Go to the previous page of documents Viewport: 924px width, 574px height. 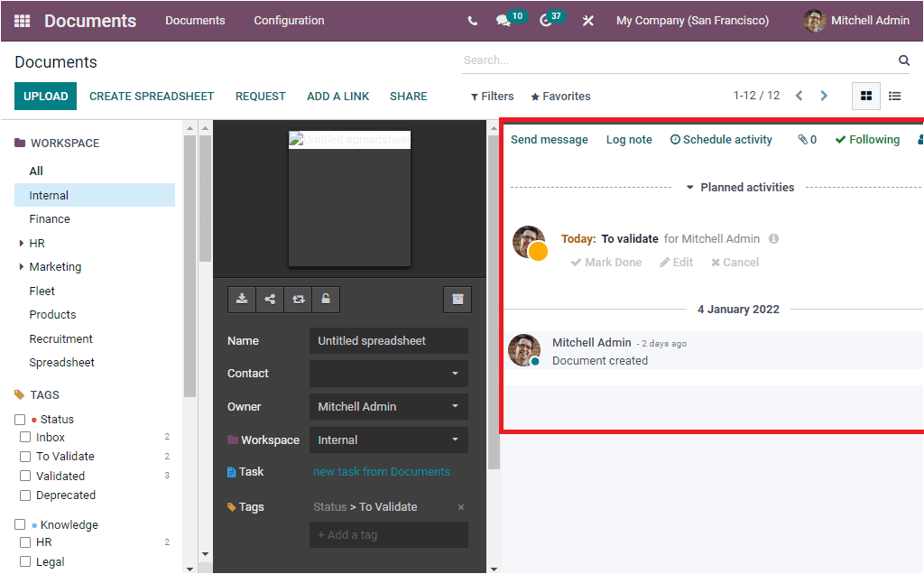(x=799, y=96)
